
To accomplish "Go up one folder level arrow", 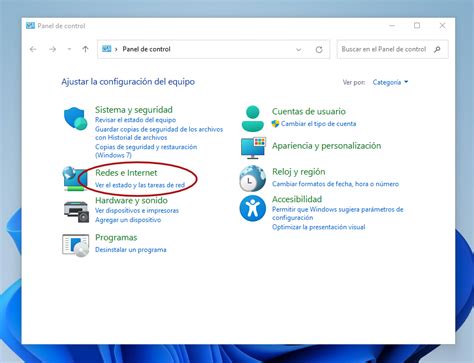I will [85, 49].
